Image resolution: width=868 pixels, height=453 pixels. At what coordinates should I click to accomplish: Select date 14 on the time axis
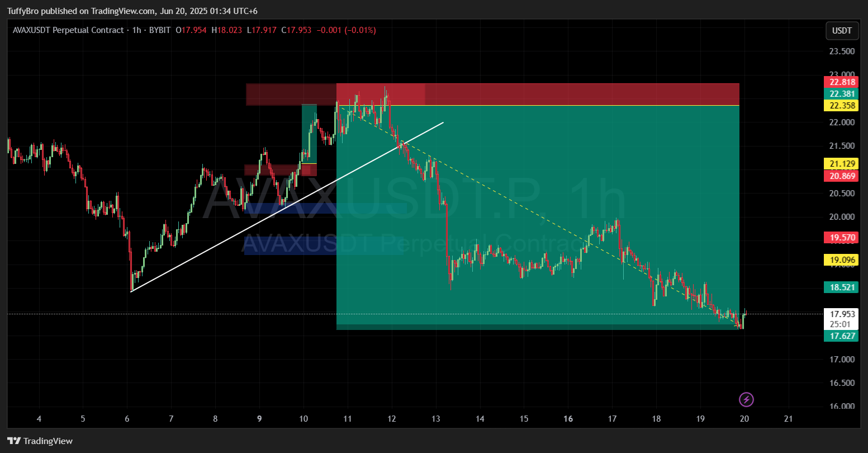click(480, 418)
